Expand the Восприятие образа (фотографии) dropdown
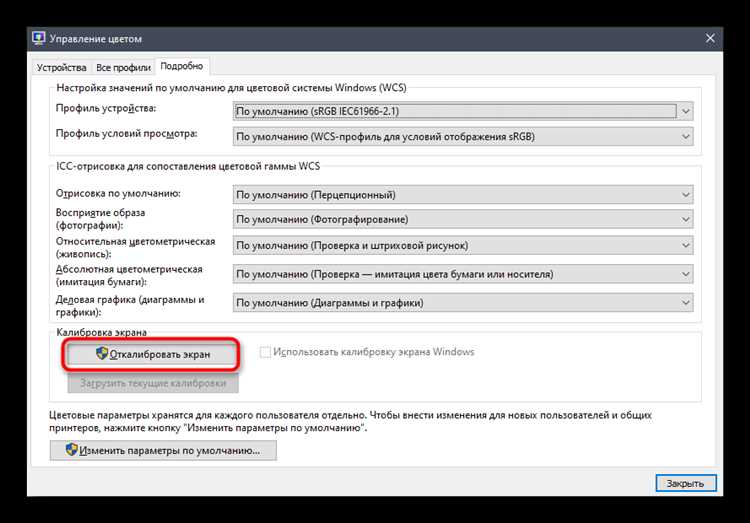Screen dimensions: 750x523 pyautogui.click(x=463, y=219)
